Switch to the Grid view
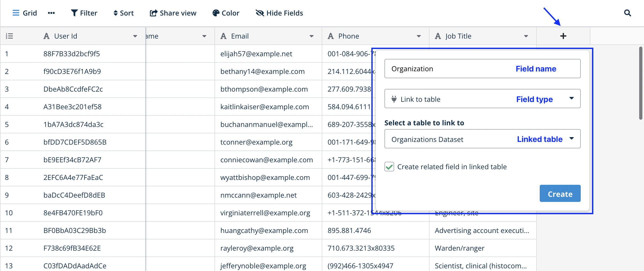Image resolution: width=644 pixels, height=271 pixels. 25,13
